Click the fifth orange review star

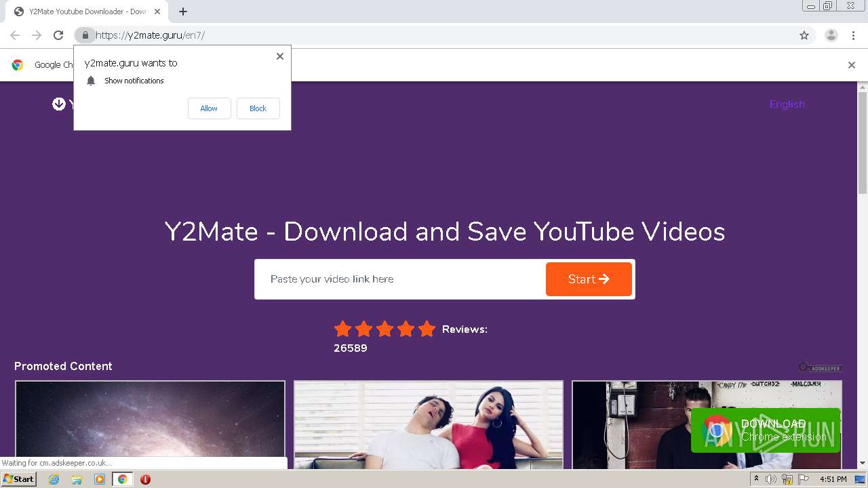pos(427,329)
